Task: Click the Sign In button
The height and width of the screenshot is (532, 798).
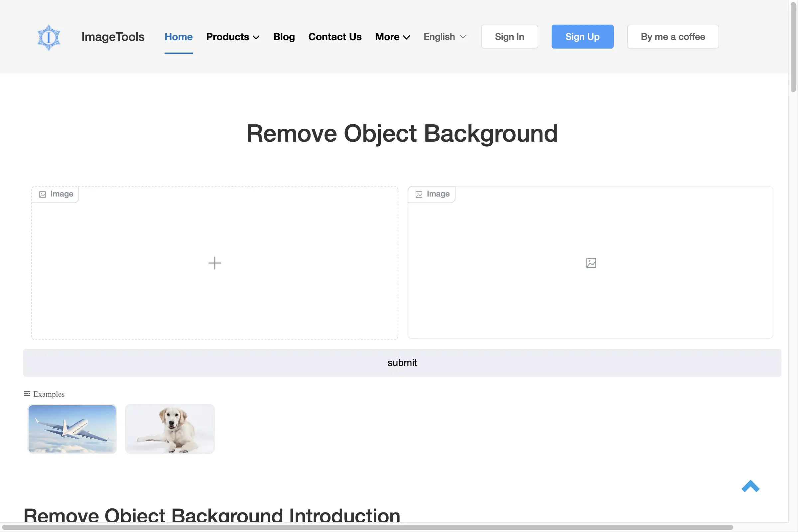Action: click(x=509, y=36)
